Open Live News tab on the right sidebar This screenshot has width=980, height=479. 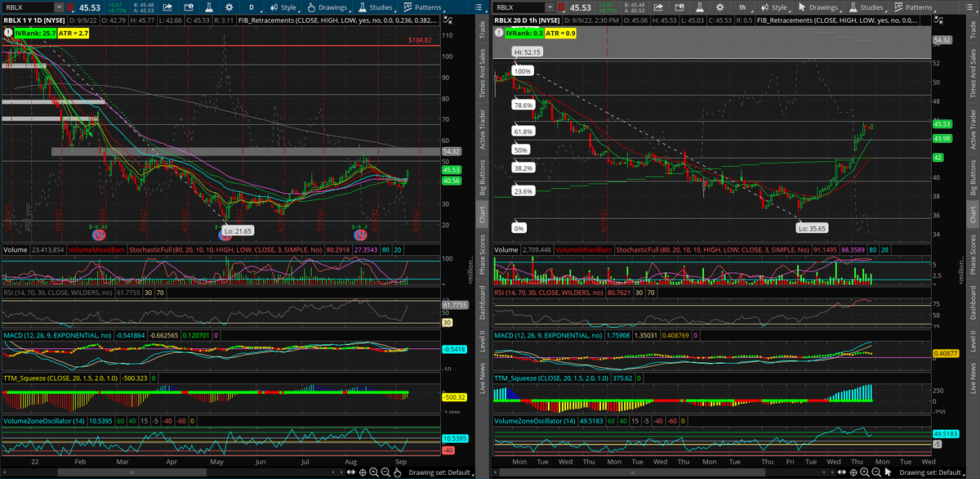pos(973,378)
